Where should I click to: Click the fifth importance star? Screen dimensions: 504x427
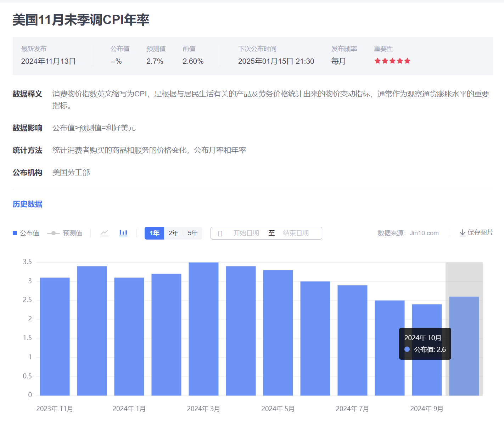[x=407, y=61]
